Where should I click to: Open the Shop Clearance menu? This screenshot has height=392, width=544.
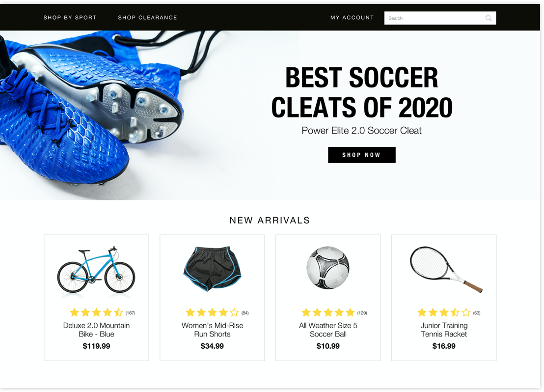147,17
